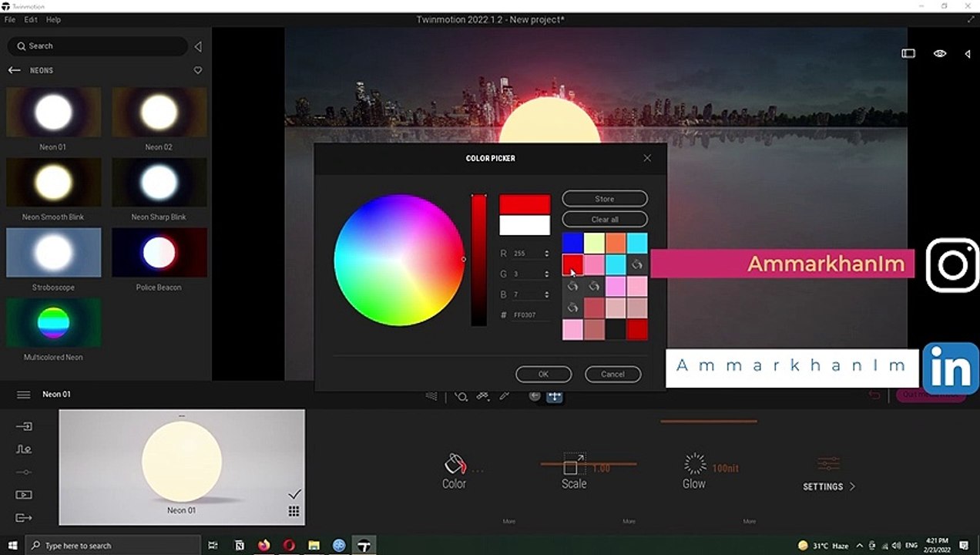
Task: Click the R value field 255
Action: point(527,254)
